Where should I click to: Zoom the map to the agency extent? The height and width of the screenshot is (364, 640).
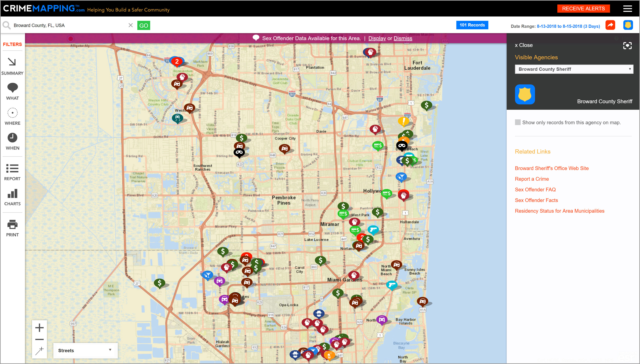coord(627,45)
